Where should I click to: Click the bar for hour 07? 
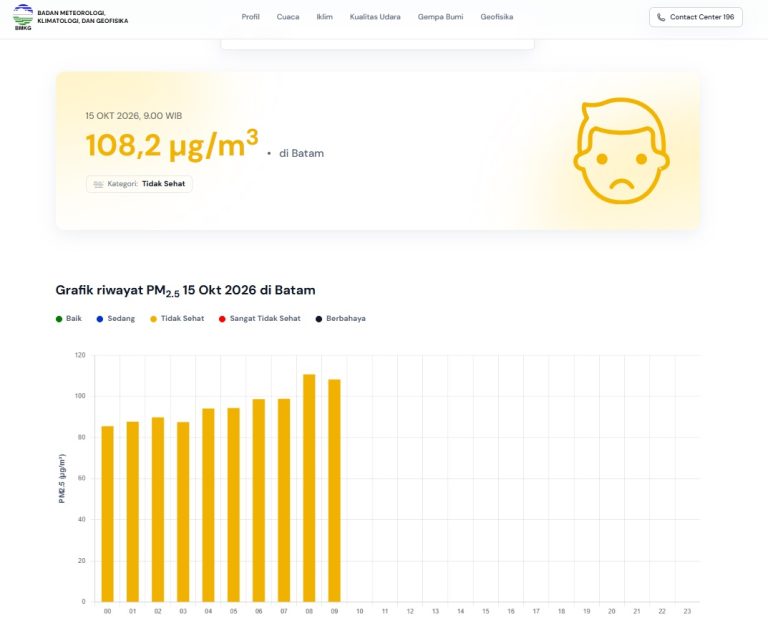tap(284, 500)
